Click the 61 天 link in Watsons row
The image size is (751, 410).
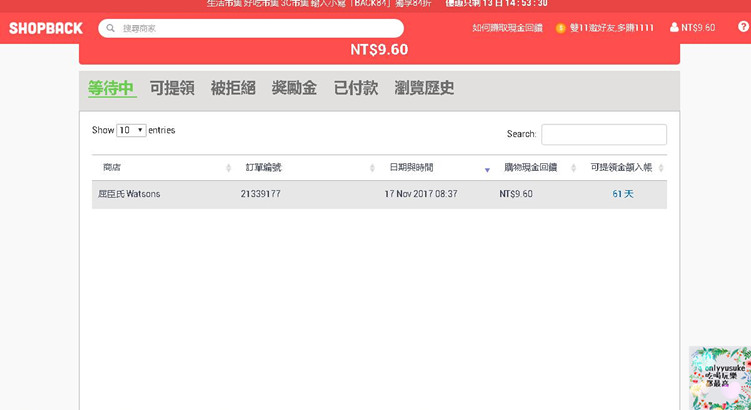[x=623, y=194]
